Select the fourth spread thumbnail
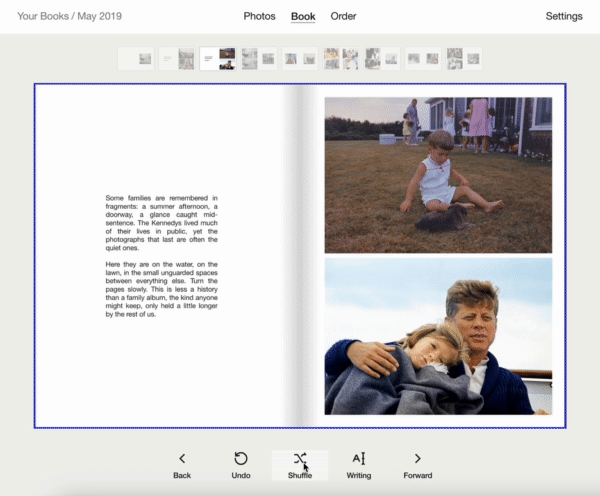Viewport: 600px width, 496px height. pyautogui.click(x=259, y=59)
